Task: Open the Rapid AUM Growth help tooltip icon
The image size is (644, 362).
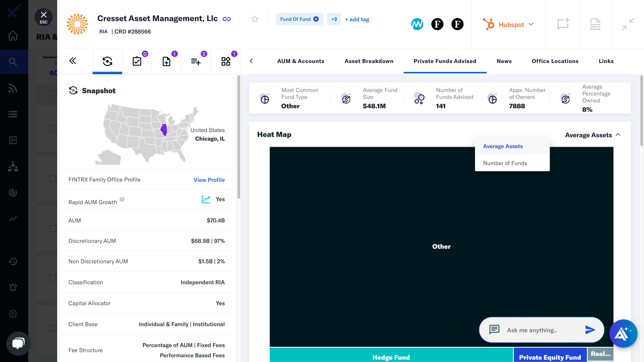Action: pos(122,199)
